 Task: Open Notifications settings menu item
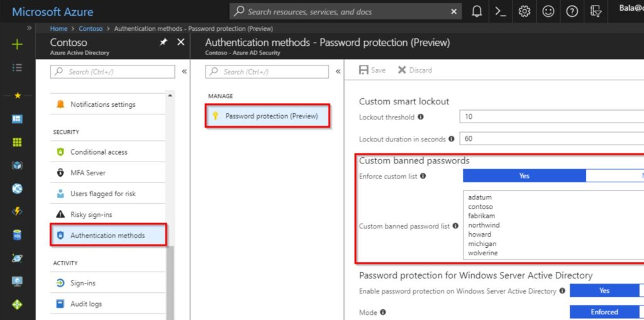108,104
